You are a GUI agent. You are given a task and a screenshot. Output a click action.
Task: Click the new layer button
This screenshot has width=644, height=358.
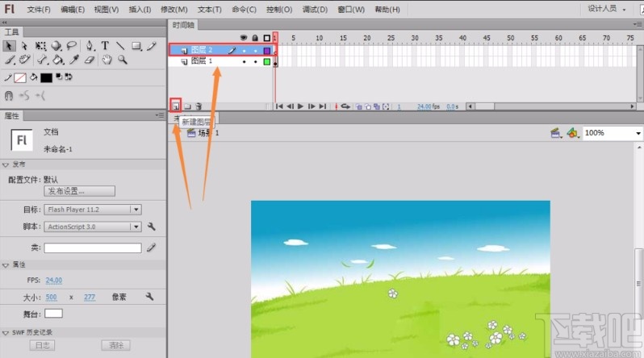pyautogui.click(x=175, y=106)
